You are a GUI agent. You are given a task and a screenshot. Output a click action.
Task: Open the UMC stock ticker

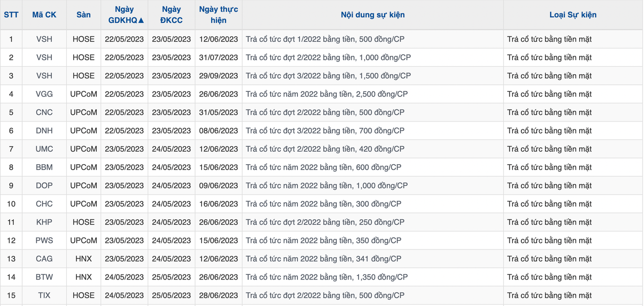tap(44, 149)
